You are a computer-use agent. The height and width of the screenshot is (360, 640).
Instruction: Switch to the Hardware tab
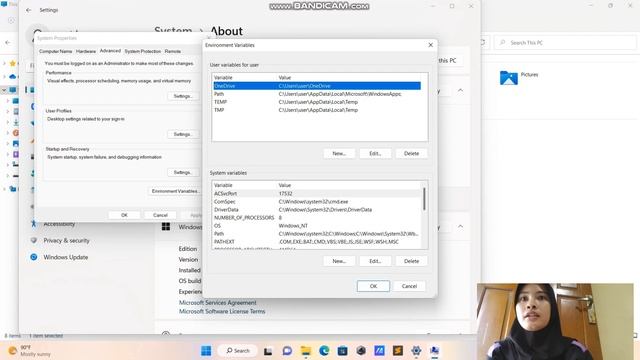(86, 51)
